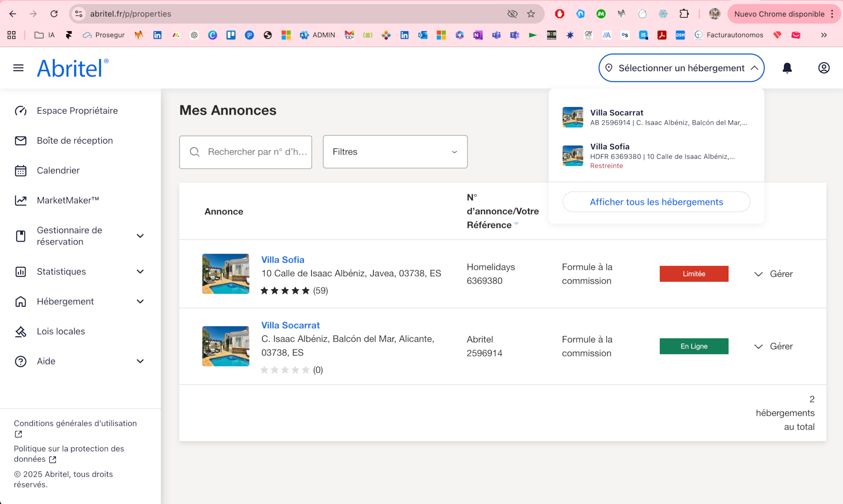Image resolution: width=843 pixels, height=504 pixels.
Task: Open the hamburger navigation menu
Action: (x=18, y=68)
